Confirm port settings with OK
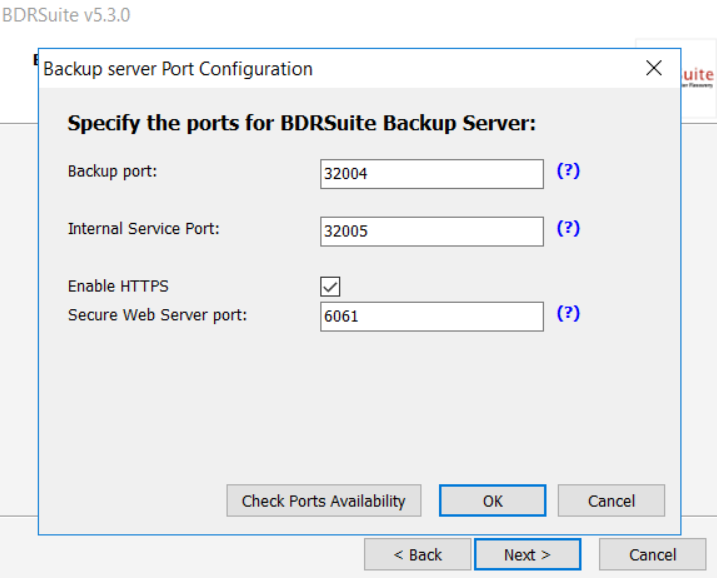Image resolution: width=717 pixels, height=578 pixels. [x=492, y=501]
